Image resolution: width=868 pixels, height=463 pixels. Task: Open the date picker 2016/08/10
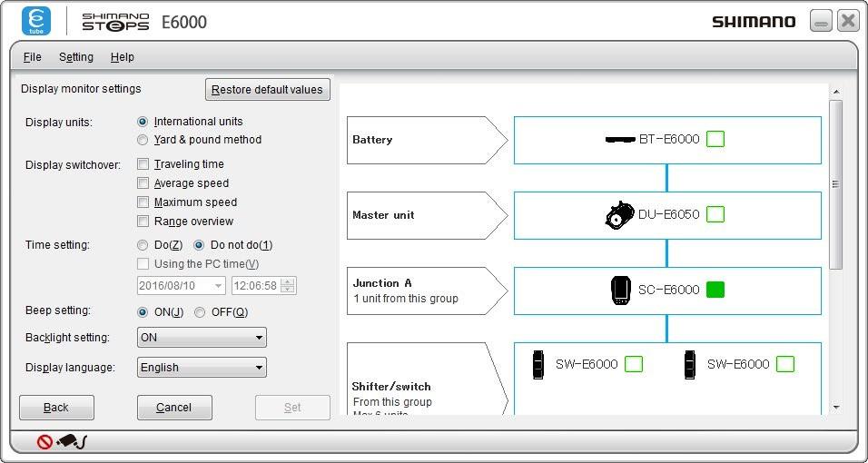coord(181,286)
